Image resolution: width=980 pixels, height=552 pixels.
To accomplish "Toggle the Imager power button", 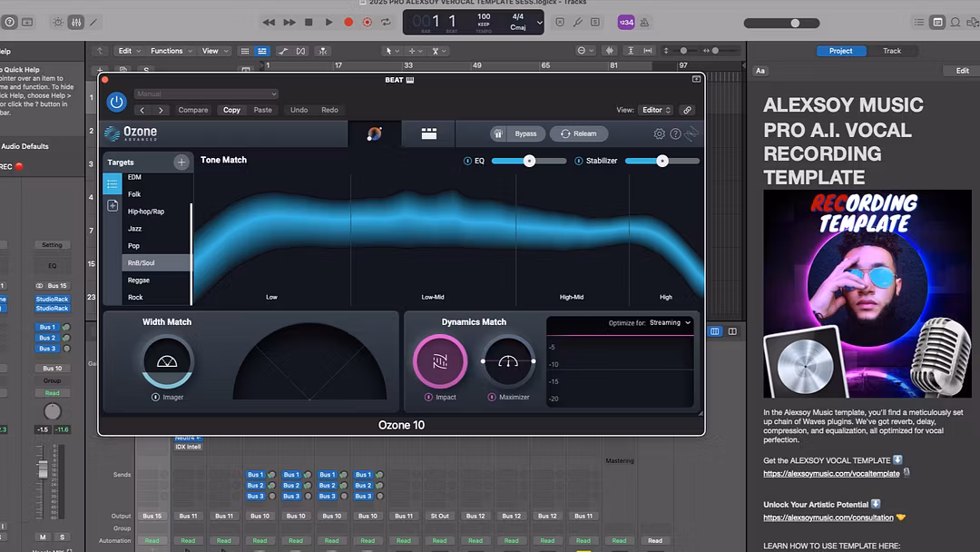I will 155,397.
